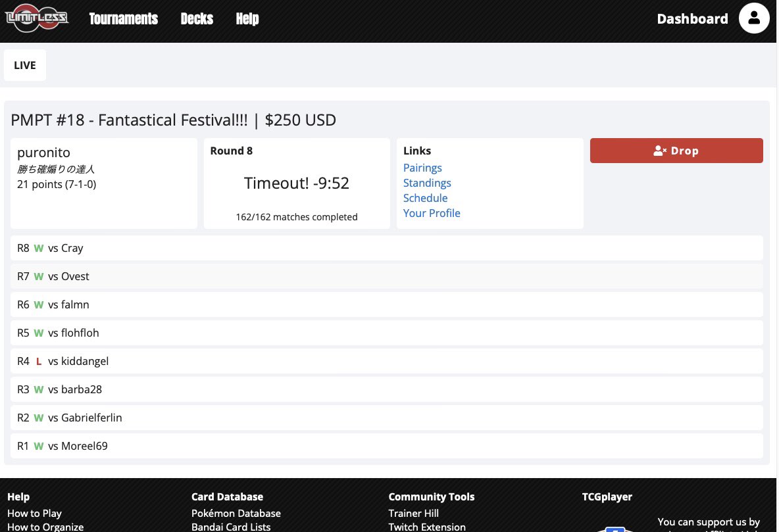Screen dimensions: 779x532
Task: Open How to Play footer link
Action: click(34, 513)
